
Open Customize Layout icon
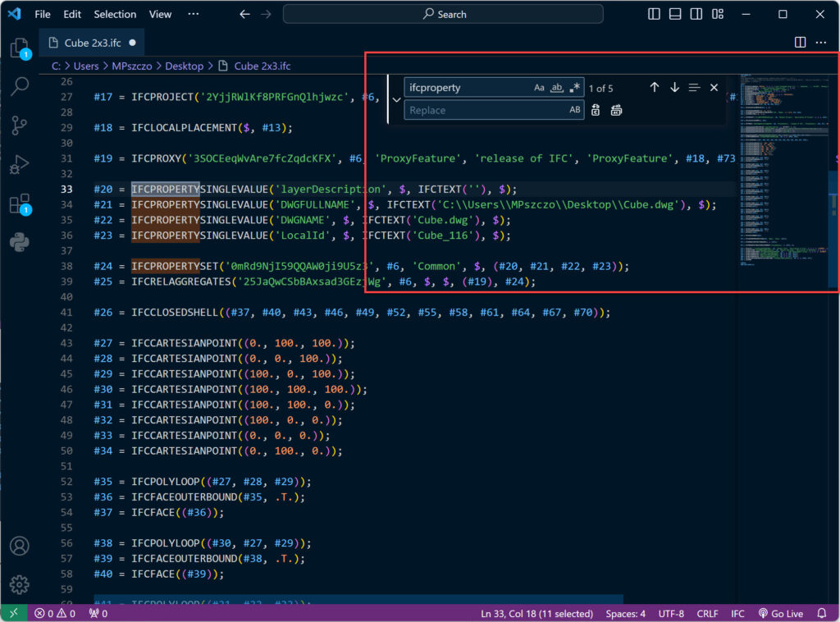tap(717, 15)
